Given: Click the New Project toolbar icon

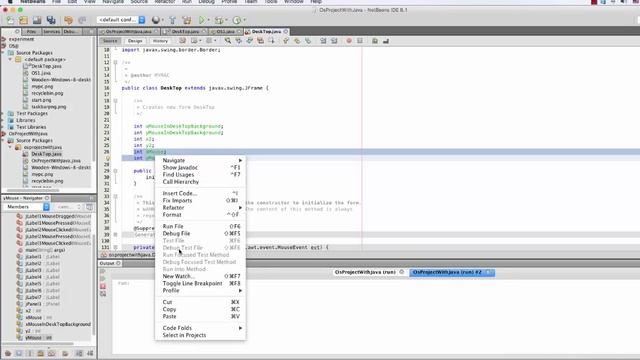Looking at the screenshot, I should click(23, 20).
